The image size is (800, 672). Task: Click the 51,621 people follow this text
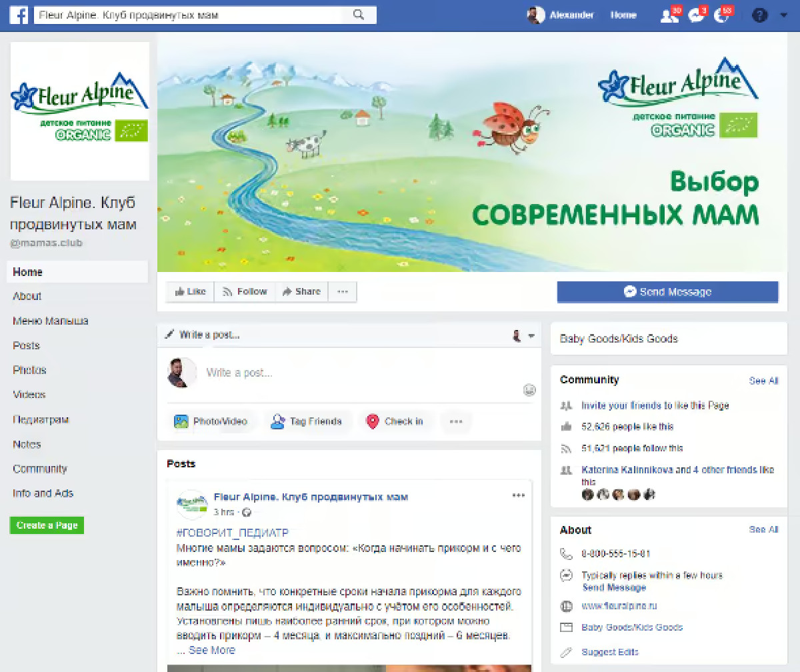[632, 448]
